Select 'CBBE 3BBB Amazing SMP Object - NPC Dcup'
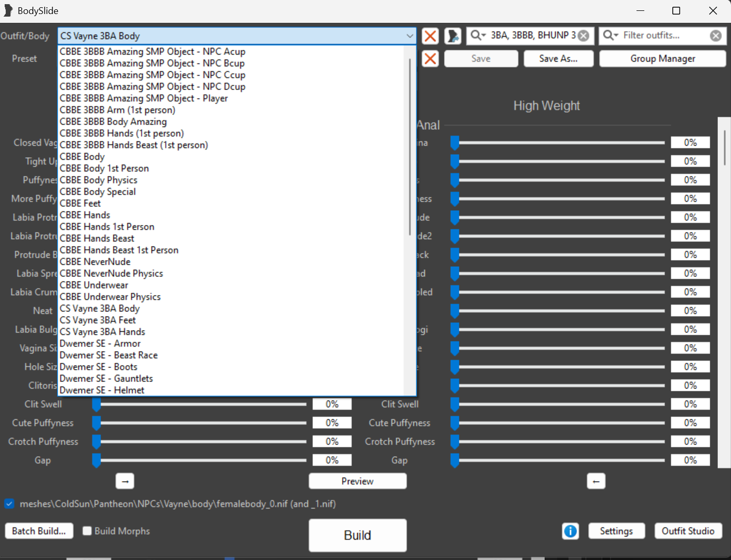The width and height of the screenshot is (731, 560). coord(153,87)
